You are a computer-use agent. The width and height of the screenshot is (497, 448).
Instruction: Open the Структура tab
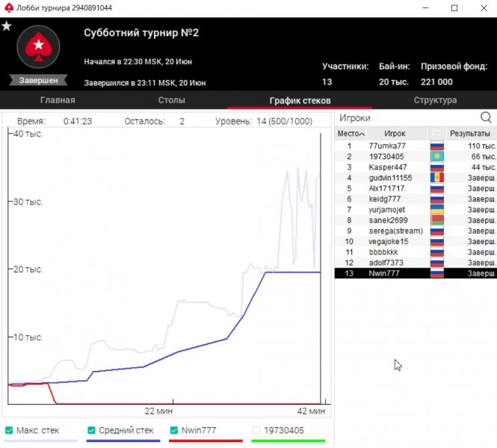point(435,100)
